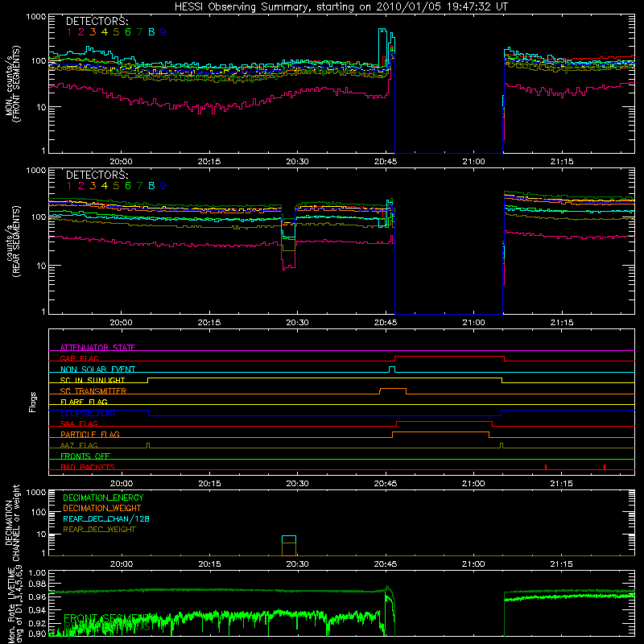The image size is (644, 644).
Task: Click the Flags vertical axis title
Action: (x=33, y=402)
